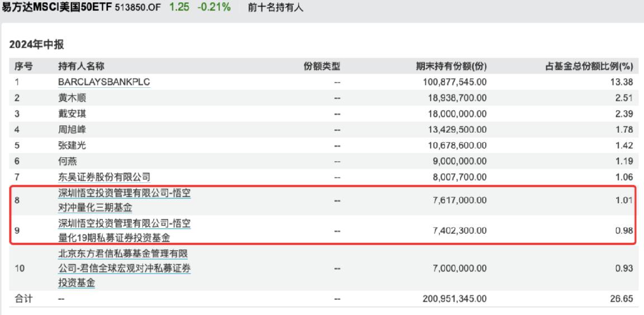Viewport: 644px width, 315px height.
Task: Sort by 期末持有份额(份) column header
Action: pyautogui.click(x=448, y=67)
